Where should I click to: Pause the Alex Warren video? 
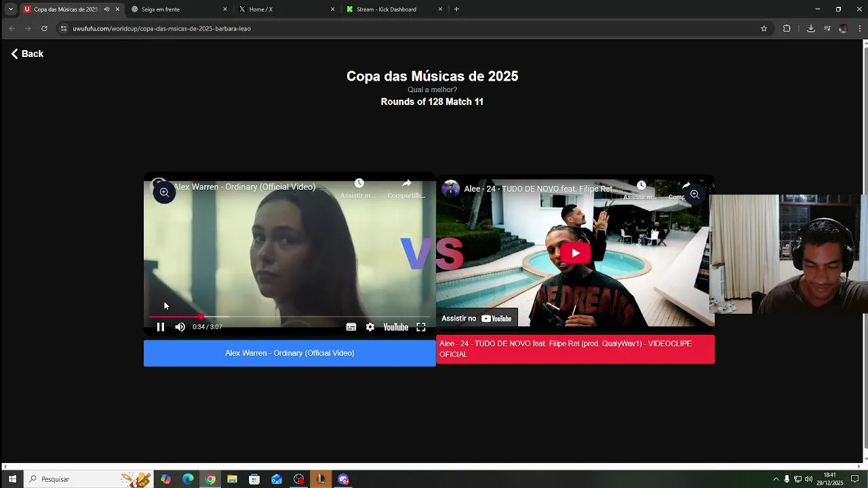pyautogui.click(x=160, y=327)
